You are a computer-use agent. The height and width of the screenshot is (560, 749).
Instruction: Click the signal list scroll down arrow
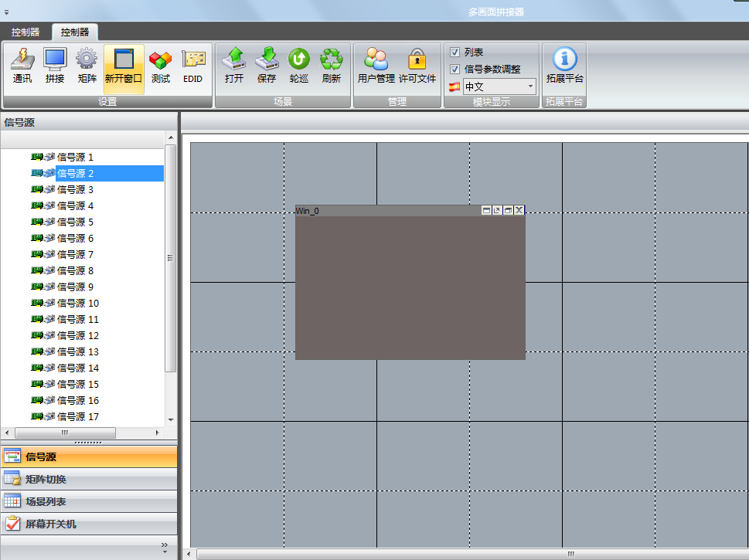pyautogui.click(x=171, y=420)
